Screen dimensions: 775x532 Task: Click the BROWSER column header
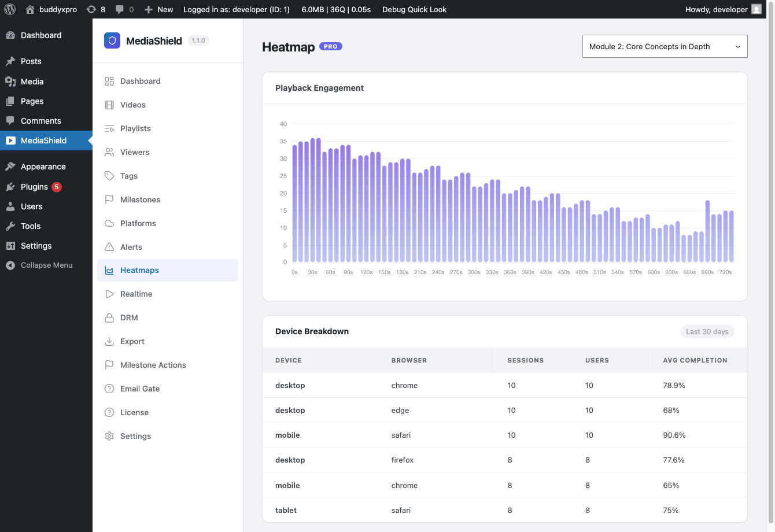coord(409,360)
